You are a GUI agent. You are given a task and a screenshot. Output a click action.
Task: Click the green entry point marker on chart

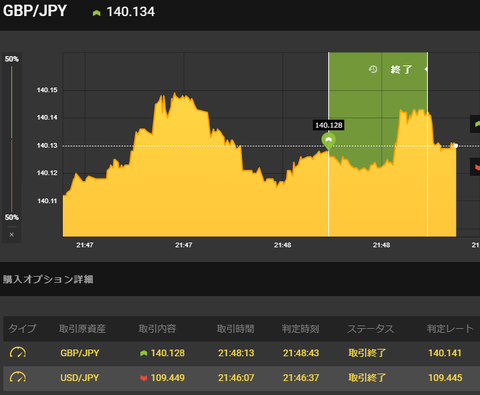[328, 141]
